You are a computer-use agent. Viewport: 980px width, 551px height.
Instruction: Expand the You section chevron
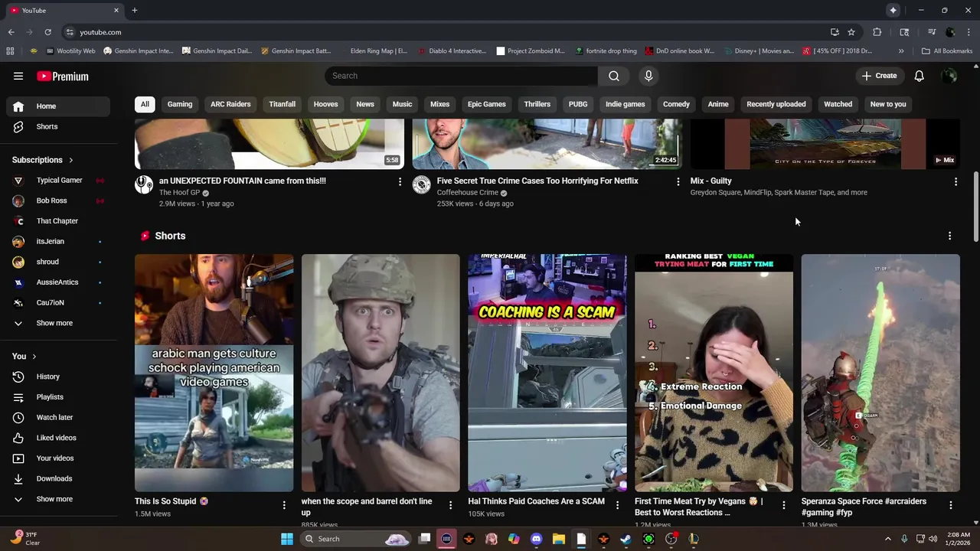[34, 357]
